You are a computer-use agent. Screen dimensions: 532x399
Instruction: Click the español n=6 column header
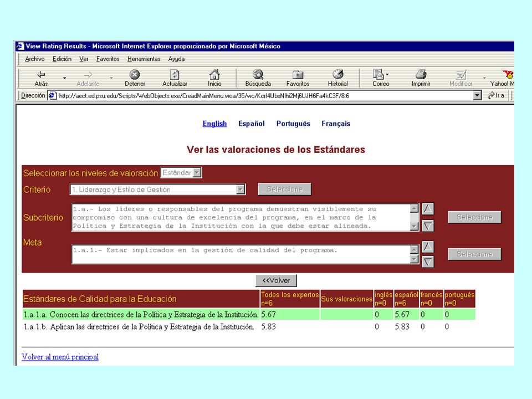(406, 299)
